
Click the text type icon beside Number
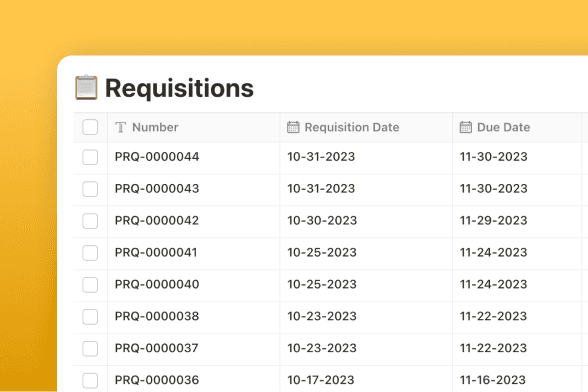[120, 128]
